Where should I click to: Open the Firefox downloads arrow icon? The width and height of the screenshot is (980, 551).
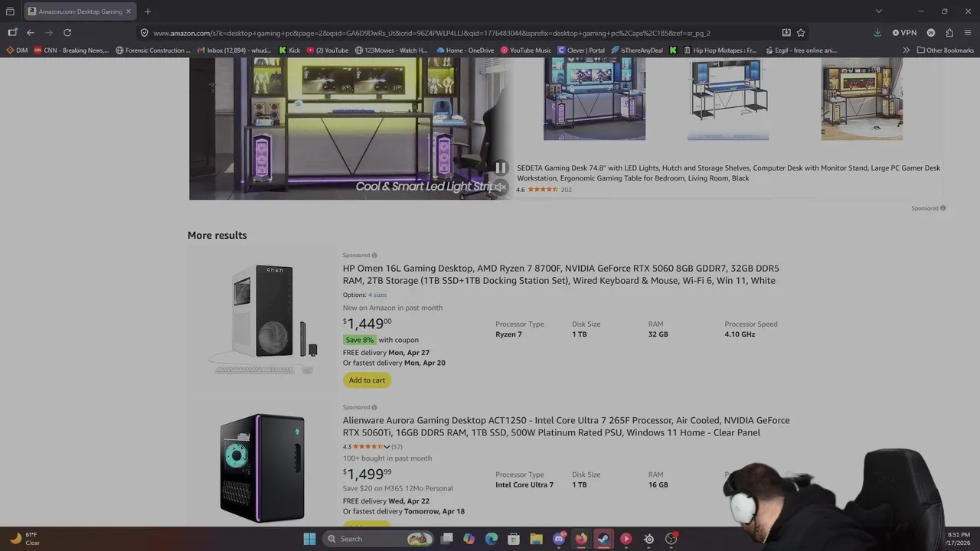point(877,33)
